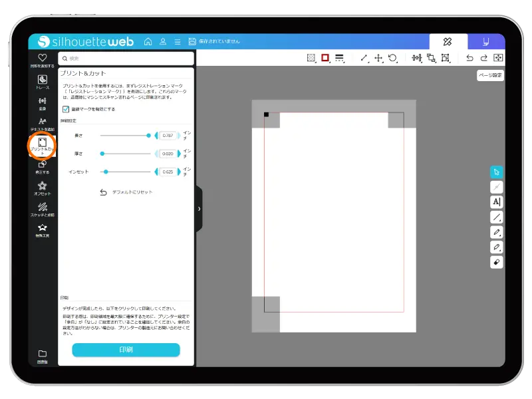Click the search field in the panel
The image size is (532, 399).
[126, 59]
